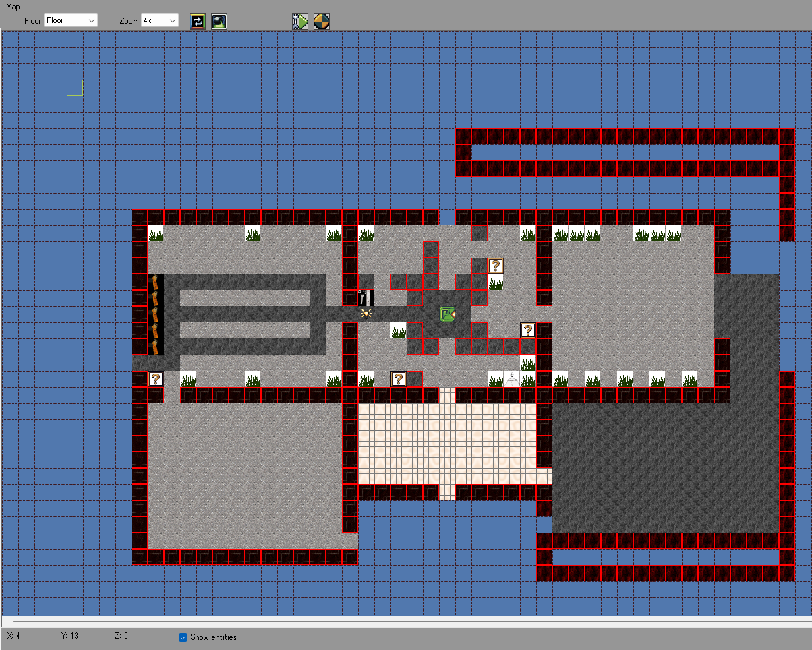Click the landscape globe toolbar icon

click(x=219, y=21)
